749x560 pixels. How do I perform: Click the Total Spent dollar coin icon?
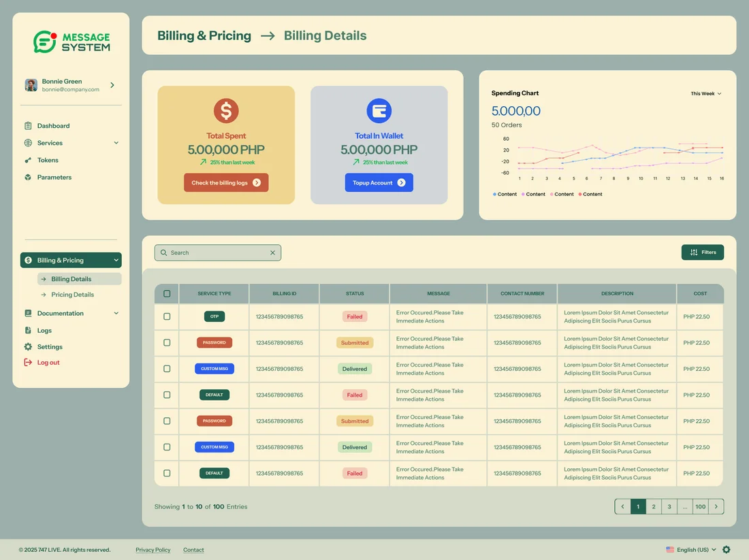click(226, 111)
